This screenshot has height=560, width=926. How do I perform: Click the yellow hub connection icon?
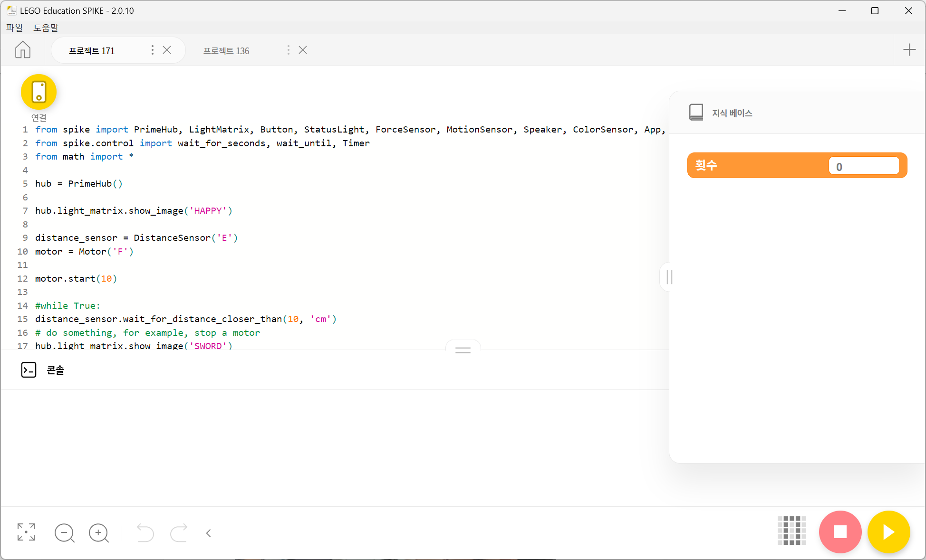pos(39,92)
